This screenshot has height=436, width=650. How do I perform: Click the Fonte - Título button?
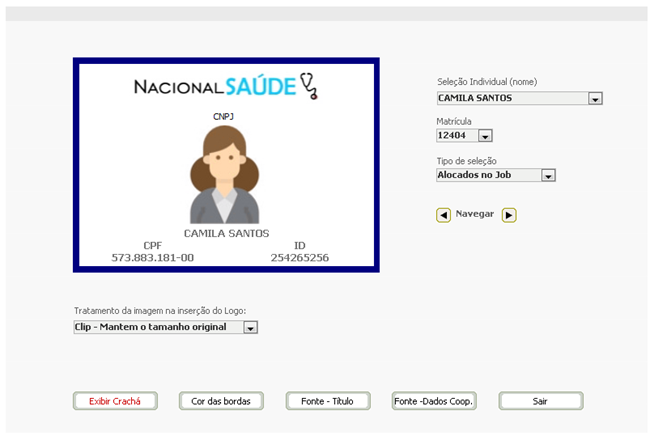click(328, 401)
